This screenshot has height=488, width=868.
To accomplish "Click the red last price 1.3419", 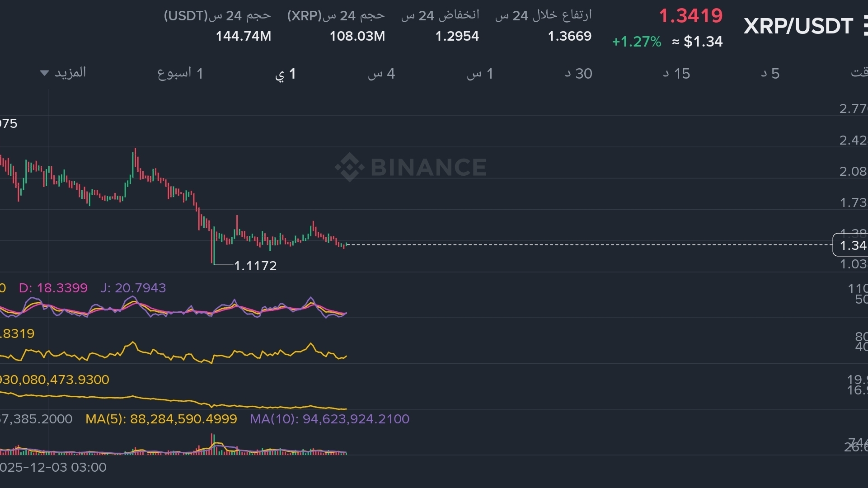I will (690, 16).
